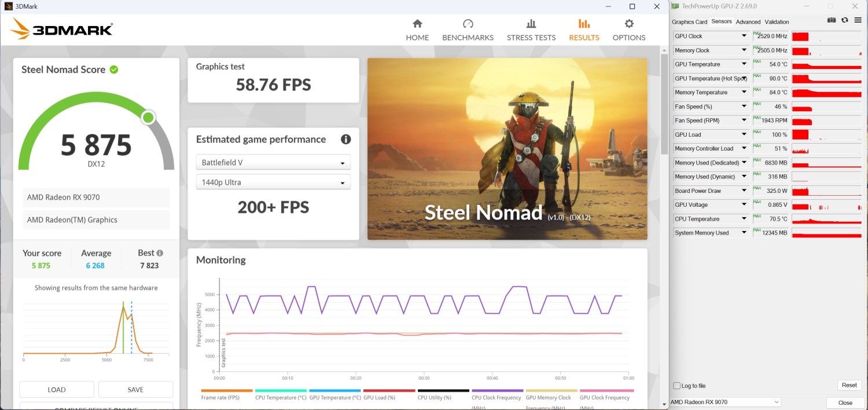Click the info icon beside Estimated game performance
The width and height of the screenshot is (868, 410).
345,139
